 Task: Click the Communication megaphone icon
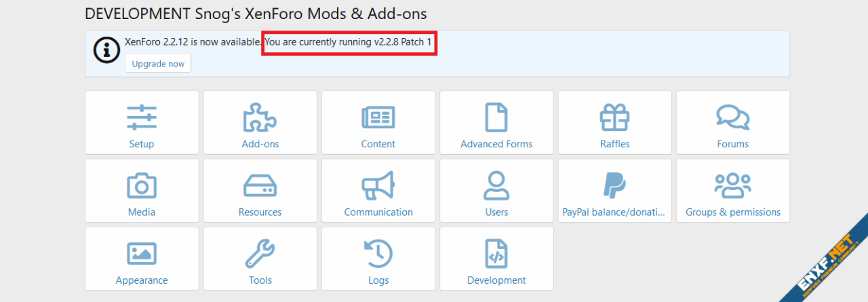(x=378, y=185)
